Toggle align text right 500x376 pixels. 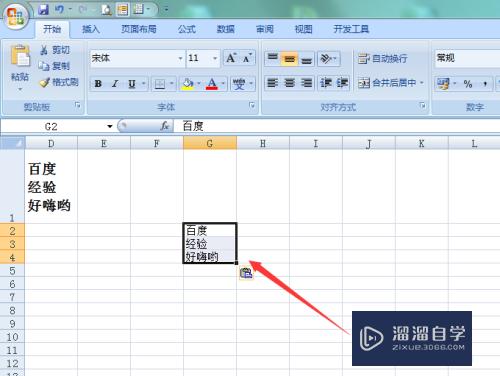click(x=306, y=82)
